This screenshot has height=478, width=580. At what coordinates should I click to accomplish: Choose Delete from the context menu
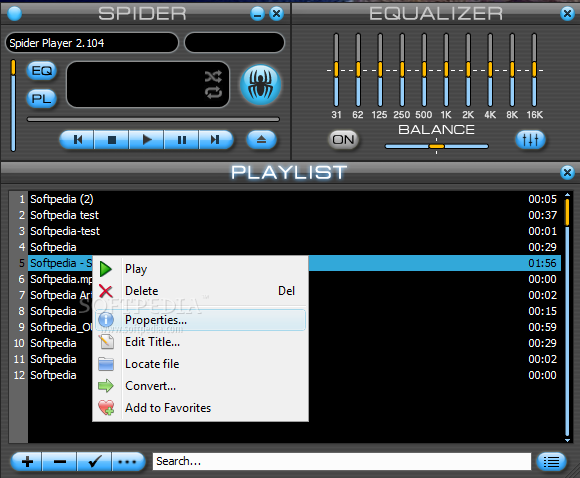pos(200,291)
